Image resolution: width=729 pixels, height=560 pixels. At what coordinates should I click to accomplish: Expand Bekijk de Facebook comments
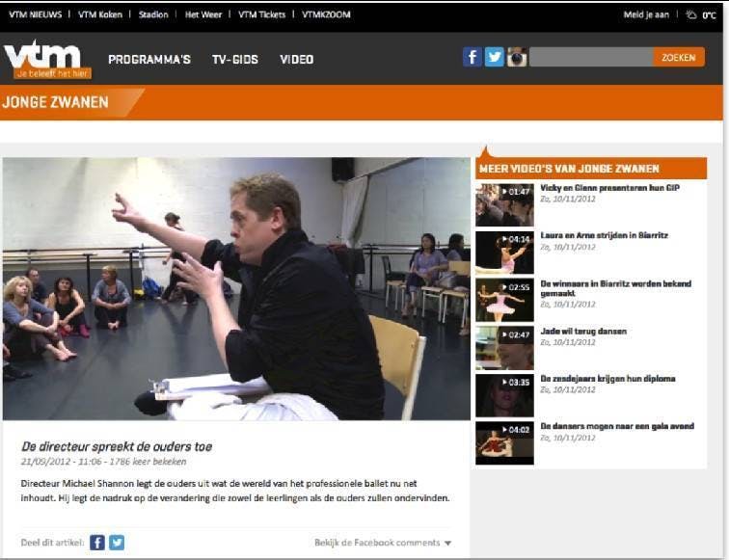pos(383,543)
